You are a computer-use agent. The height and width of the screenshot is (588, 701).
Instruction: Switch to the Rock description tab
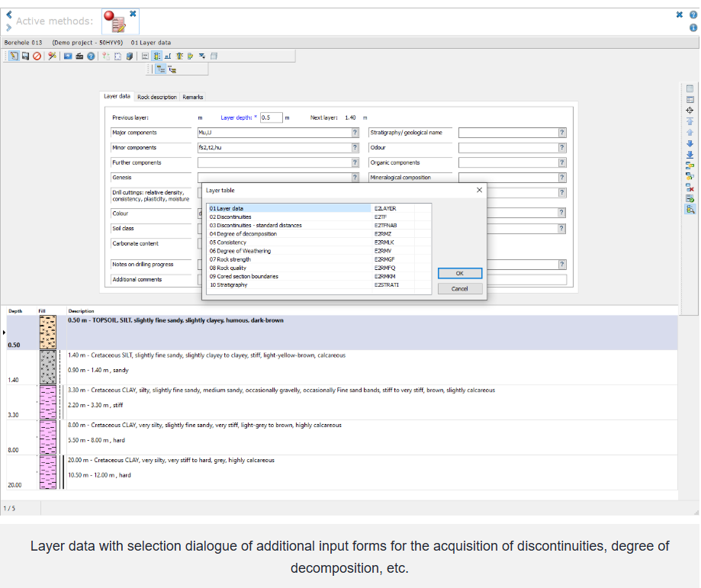coord(157,97)
